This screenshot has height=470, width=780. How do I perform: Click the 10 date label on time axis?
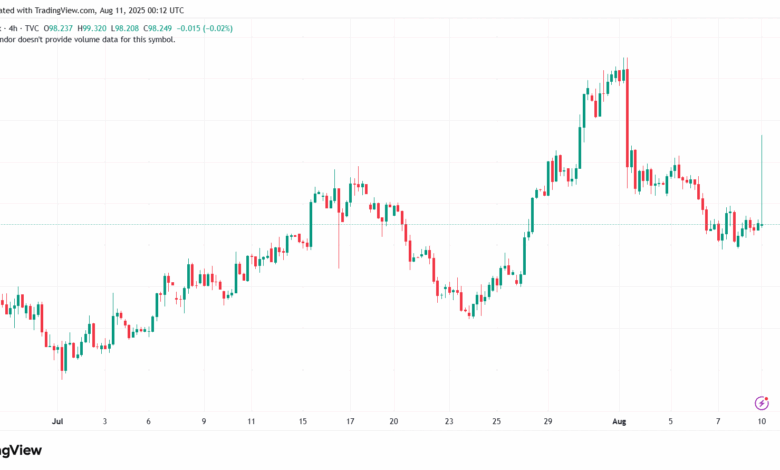tap(762, 421)
